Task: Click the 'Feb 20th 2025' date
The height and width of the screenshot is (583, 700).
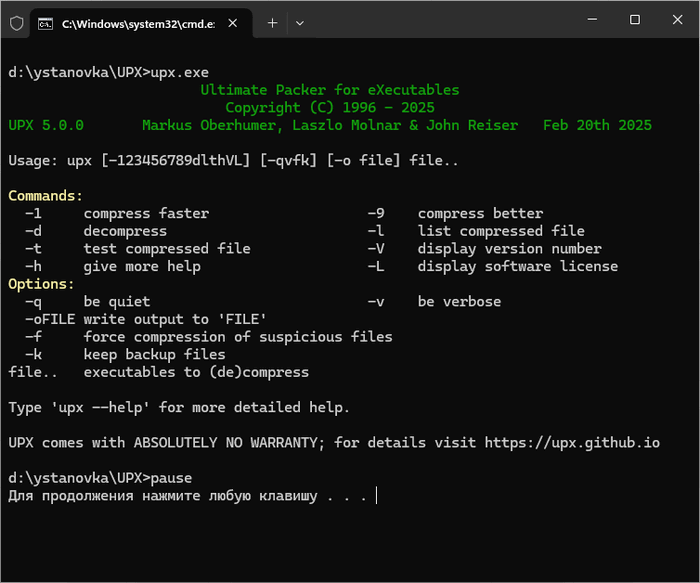Action: click(597, 125)
